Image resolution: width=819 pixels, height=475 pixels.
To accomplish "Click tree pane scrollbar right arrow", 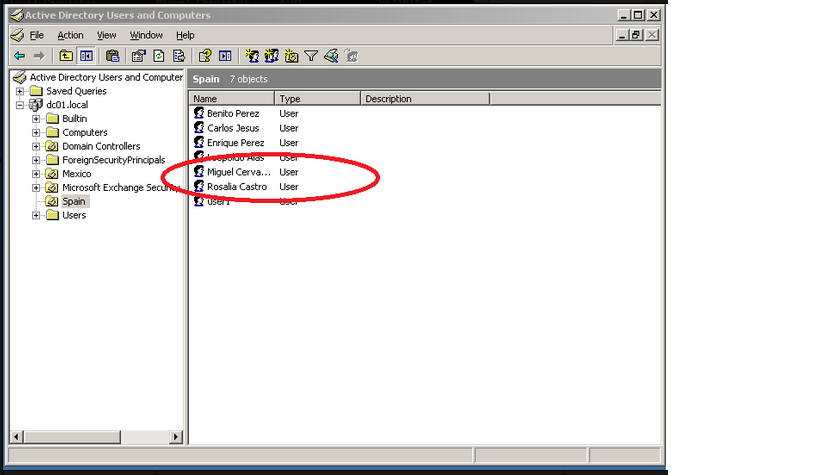I will coord(176,437).
